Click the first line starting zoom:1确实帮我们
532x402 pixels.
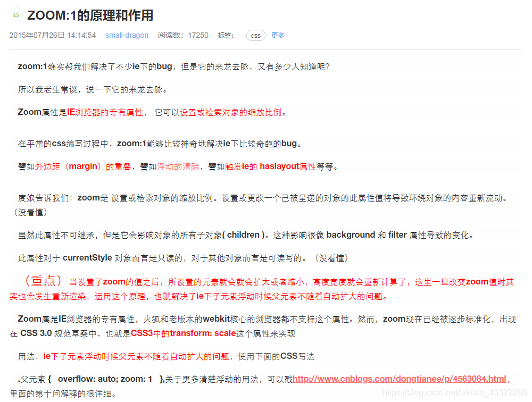[174, 66]
